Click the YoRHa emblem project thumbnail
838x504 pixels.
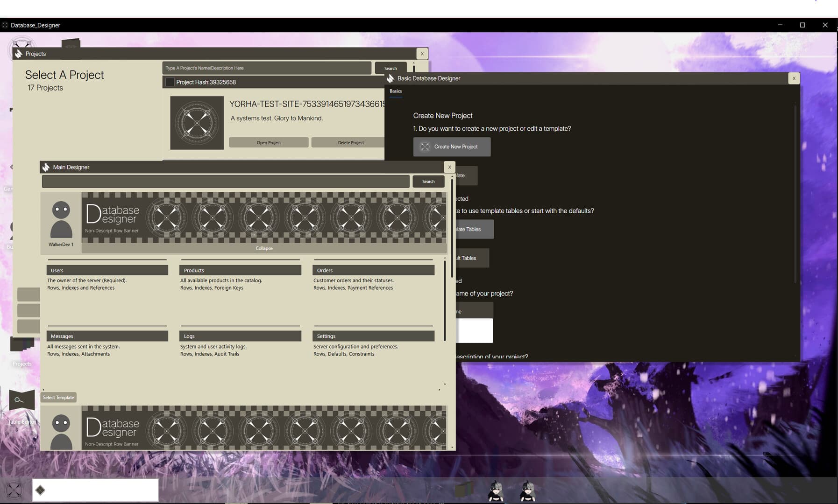(x=197, y=123)
